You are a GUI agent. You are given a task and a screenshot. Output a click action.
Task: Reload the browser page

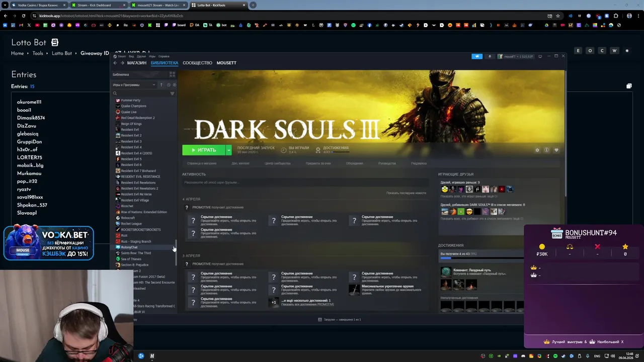point(24,16)
